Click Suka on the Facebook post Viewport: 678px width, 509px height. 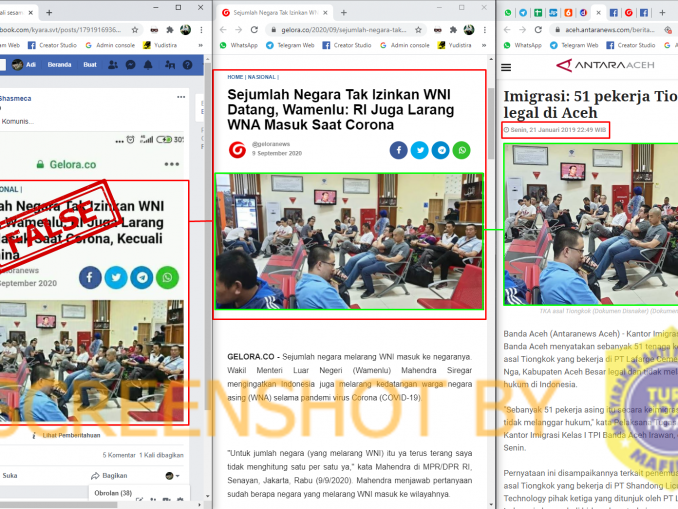[10, 476]
